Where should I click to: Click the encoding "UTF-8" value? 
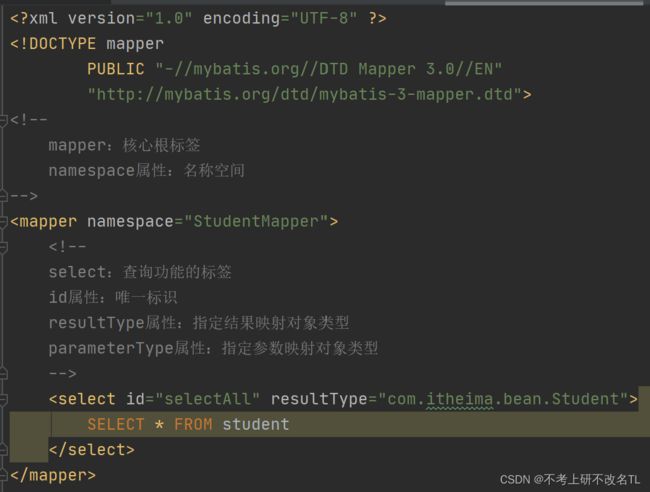pyautogui.click(x=324, y=18)
